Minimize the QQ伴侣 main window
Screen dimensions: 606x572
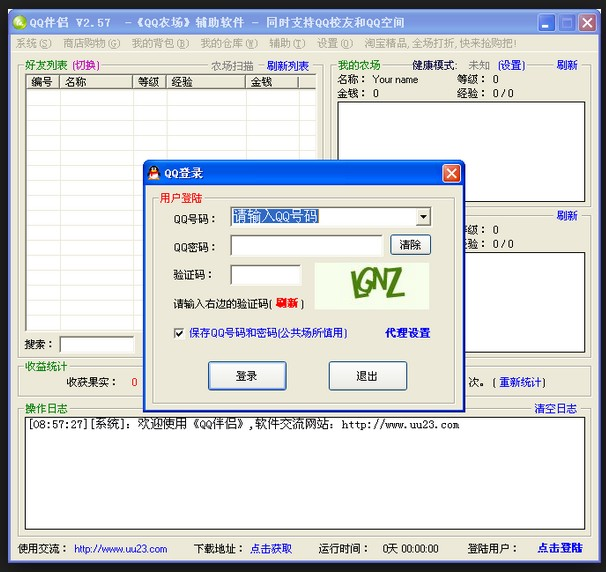pyautogui.click(x=546, y=23)
